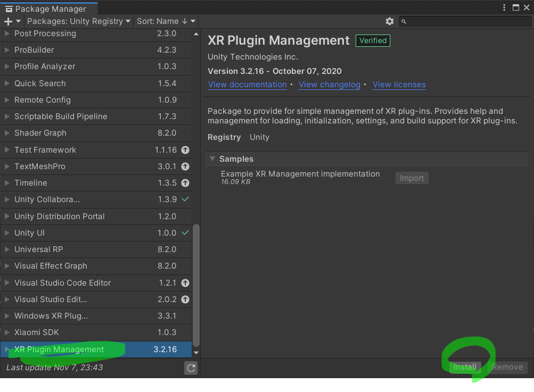Refresh the package list

(191, 368)
